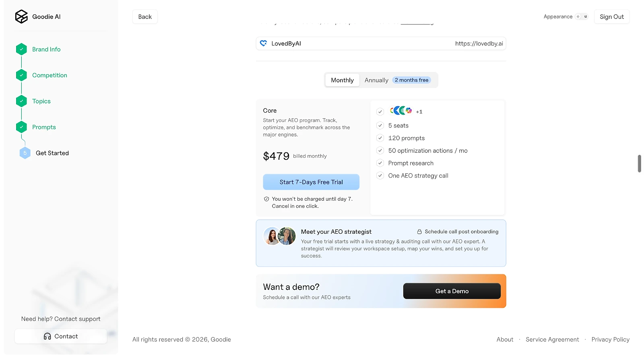This screenshot has width=644, height=358.
Task: Click the page vertical scrollbar thumb
Action: coord(639,163)
